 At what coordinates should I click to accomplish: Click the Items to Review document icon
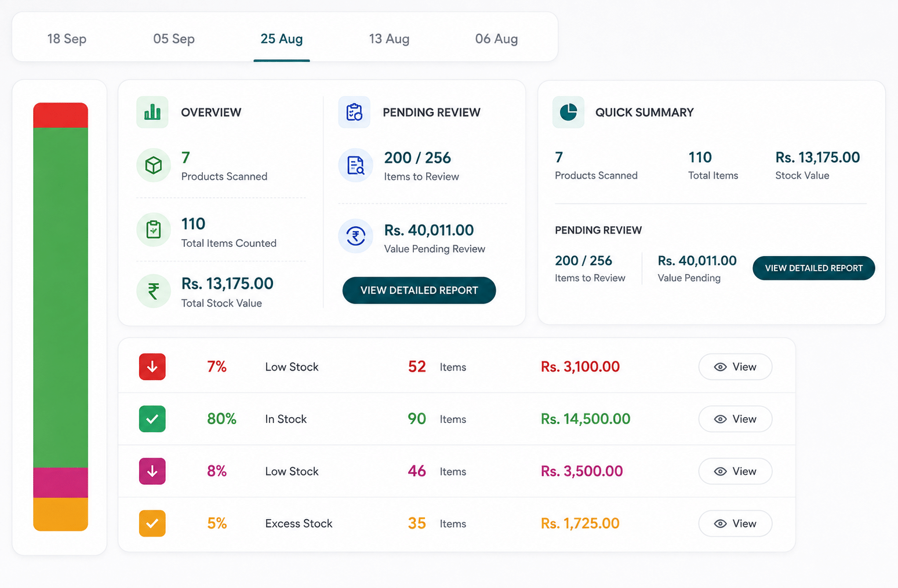[x=355, y=165]
